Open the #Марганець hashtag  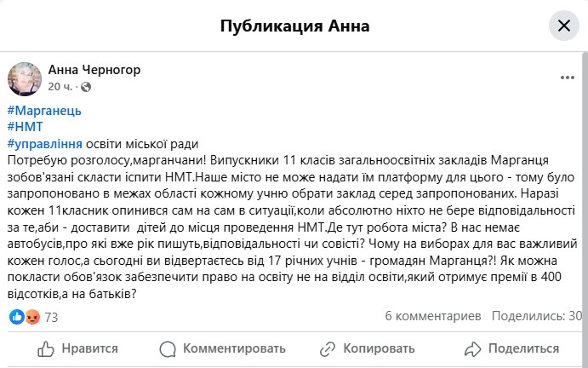[43, 111]
